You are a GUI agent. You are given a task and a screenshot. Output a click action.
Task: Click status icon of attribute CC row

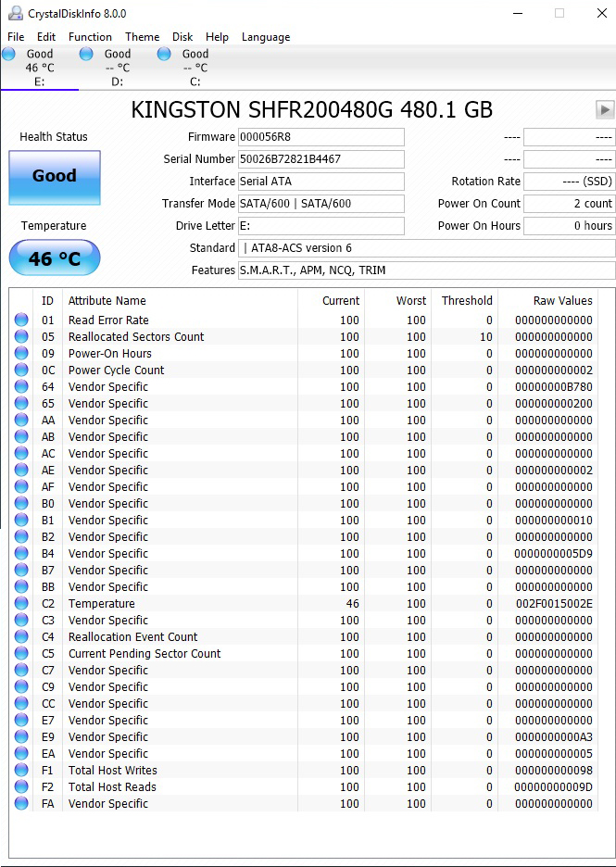(x=21, y=703)
